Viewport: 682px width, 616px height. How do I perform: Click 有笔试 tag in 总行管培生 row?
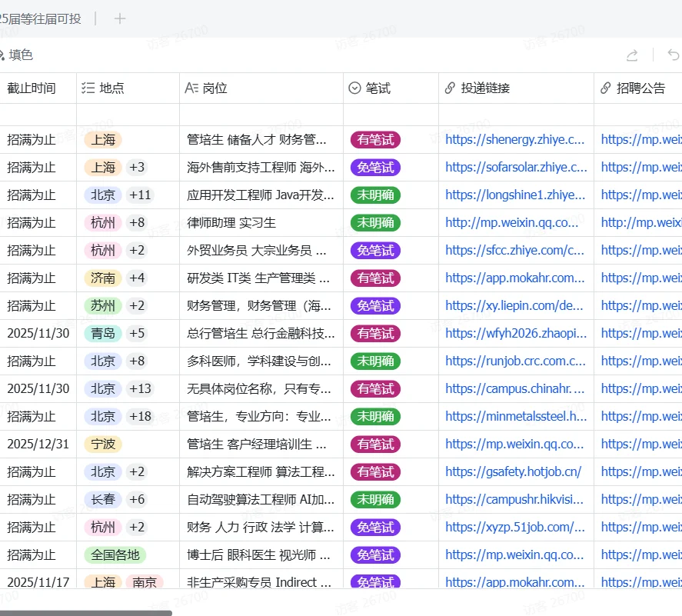coord(375,334)
